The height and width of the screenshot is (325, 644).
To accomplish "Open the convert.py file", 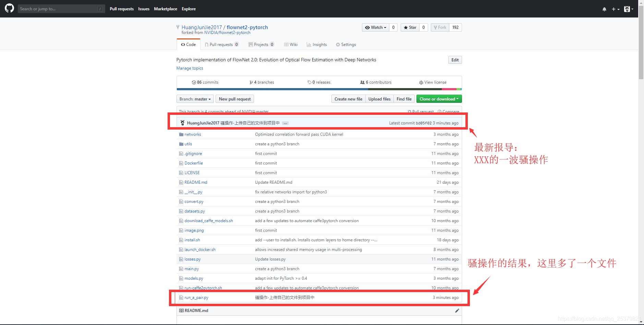I will coord(194,202).
